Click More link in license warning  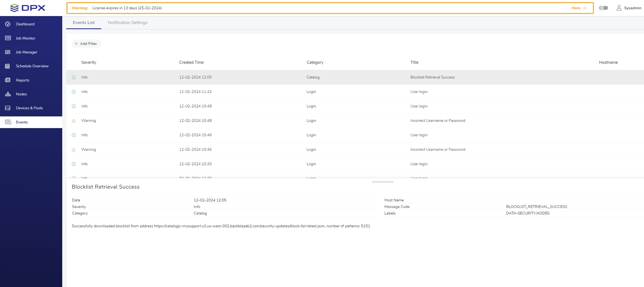pos(578,8)
